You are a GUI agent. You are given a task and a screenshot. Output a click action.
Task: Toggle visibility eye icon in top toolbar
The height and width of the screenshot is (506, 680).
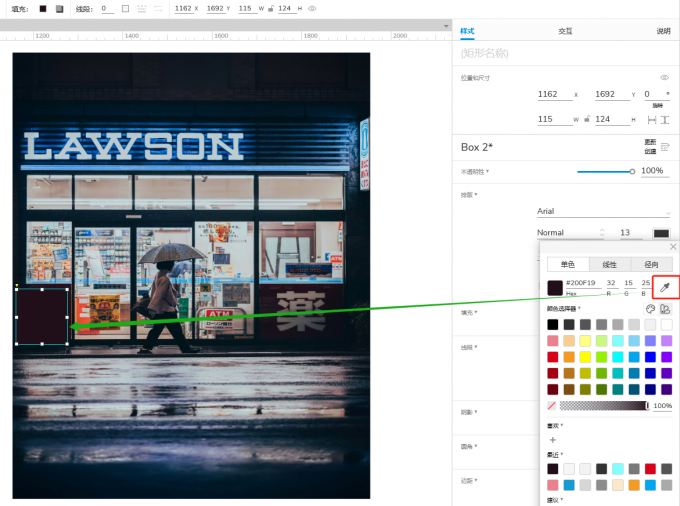pyautogui.click(x=312, y=9)
